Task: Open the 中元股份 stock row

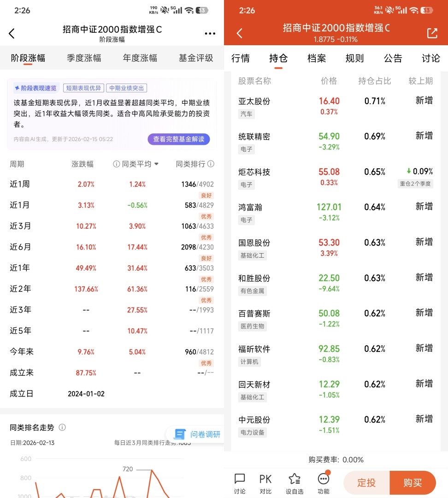Action: [336, 426]
